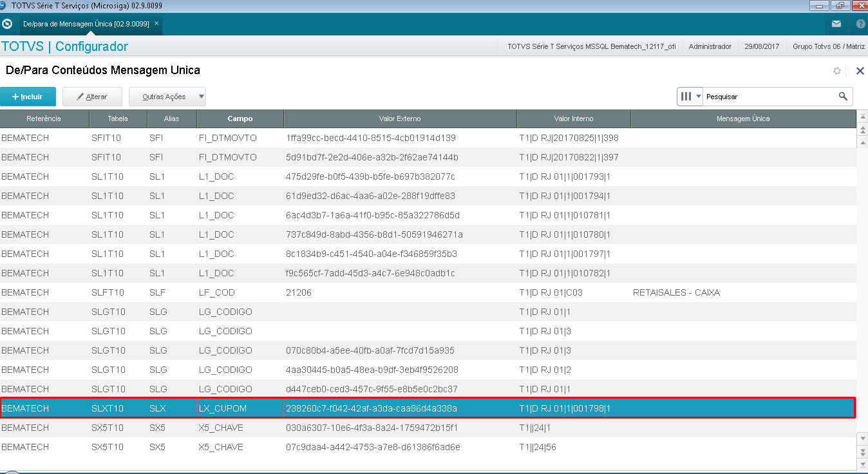This screenshot has height=474, width=868.
Task: Click external value f9c565cf-7add-45d3-a4c7-6e948c0adb1c
Action: pyautogui.click(x=370, y=273)
